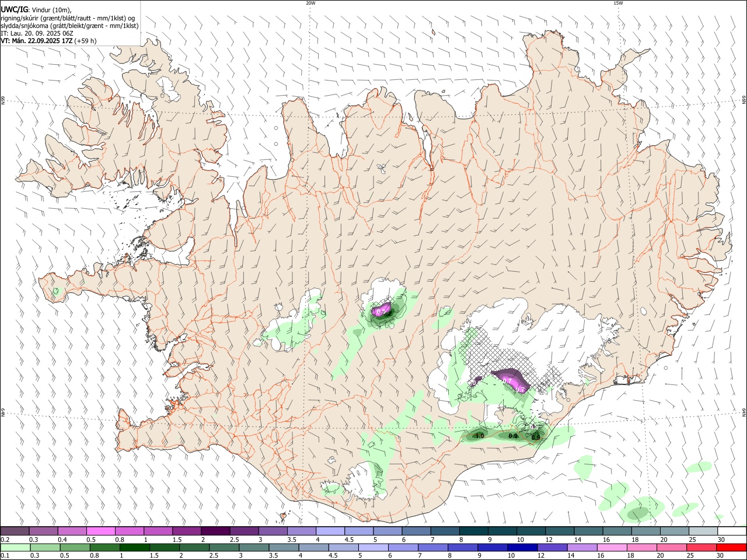Select the bright red 30 rain legend swatch

pos(731,547)
